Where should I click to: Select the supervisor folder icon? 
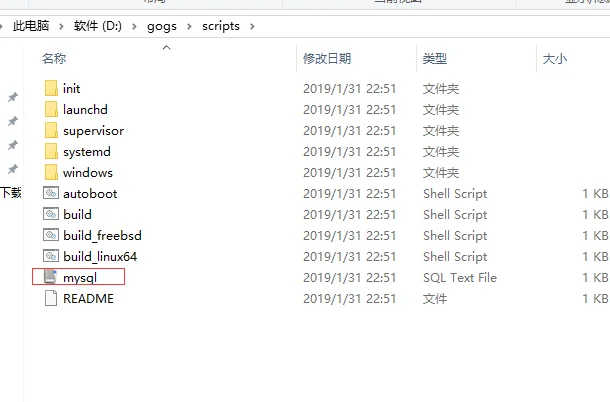tap(51, 130)
